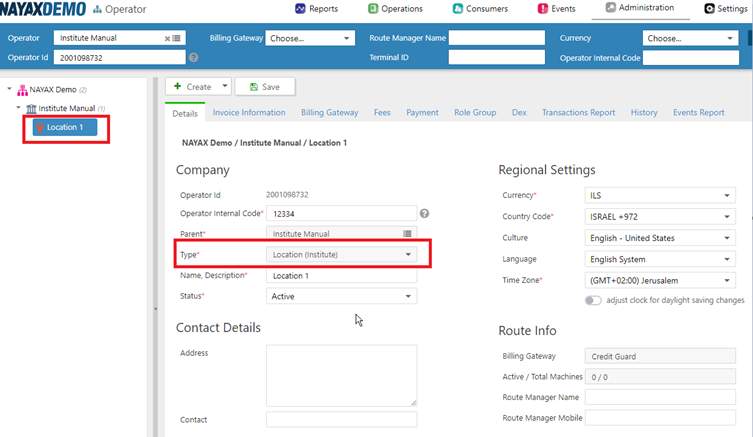This screenshot has height=437, width=753.
Task: Click NAYAX Demo organization tree icon
Action: coord(22,90)
